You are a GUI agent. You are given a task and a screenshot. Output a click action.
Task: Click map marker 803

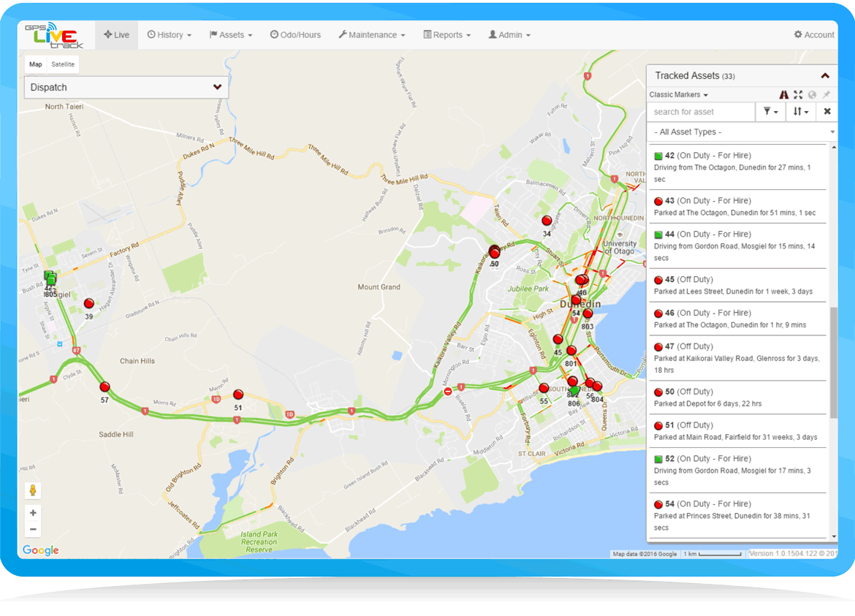588,313
